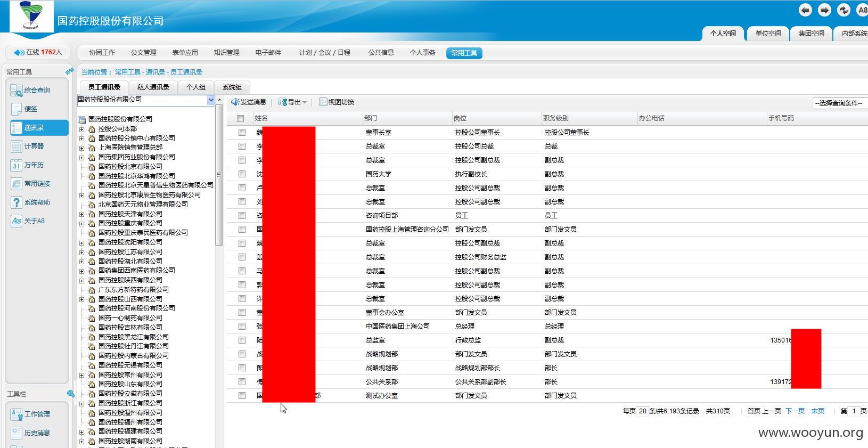
Task: Open the 协同工作 menu
Action: tap(102, 53)
